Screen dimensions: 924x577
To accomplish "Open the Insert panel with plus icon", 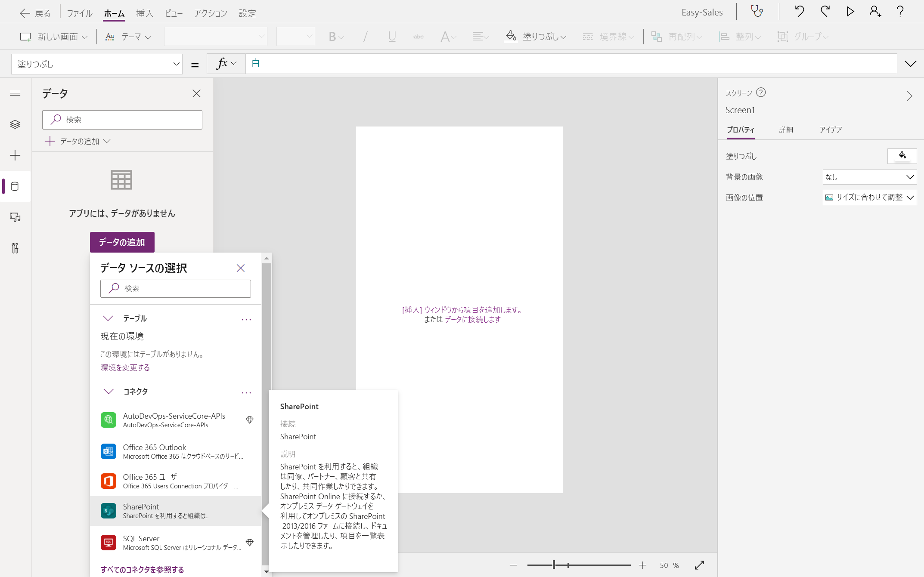I will tap(15, 155).
